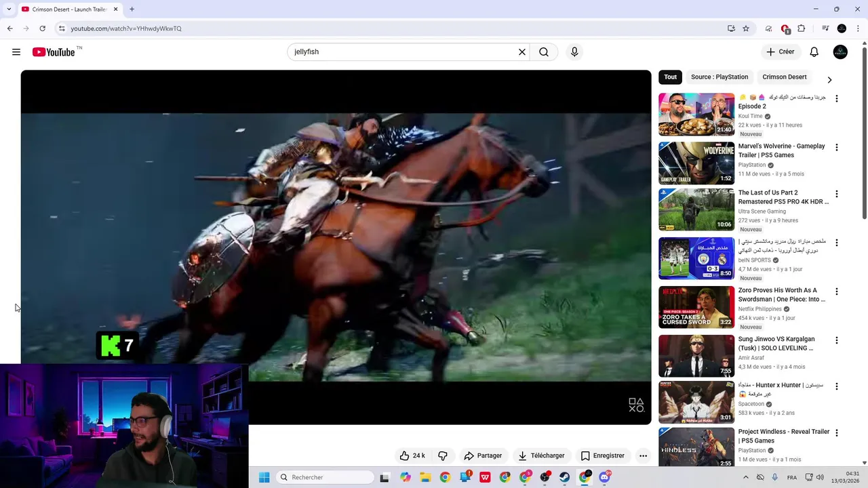Click the video player to pause

(x=336, y=247)
